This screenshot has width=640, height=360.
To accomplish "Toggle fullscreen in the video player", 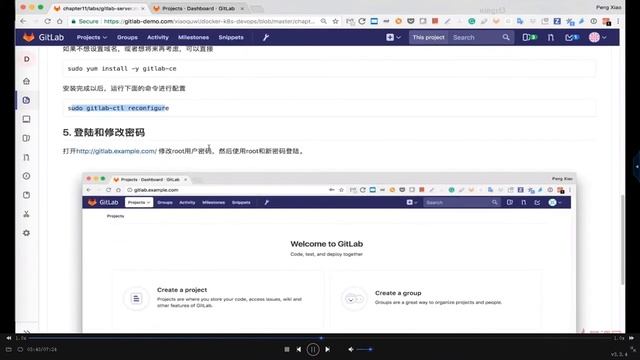I will pyautogui.click(x=633, y=349).
